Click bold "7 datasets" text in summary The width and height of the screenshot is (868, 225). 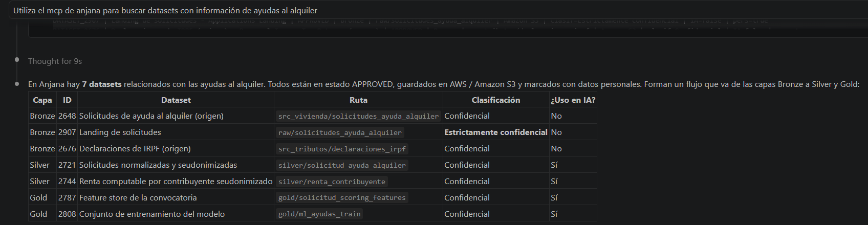(102, 84)
